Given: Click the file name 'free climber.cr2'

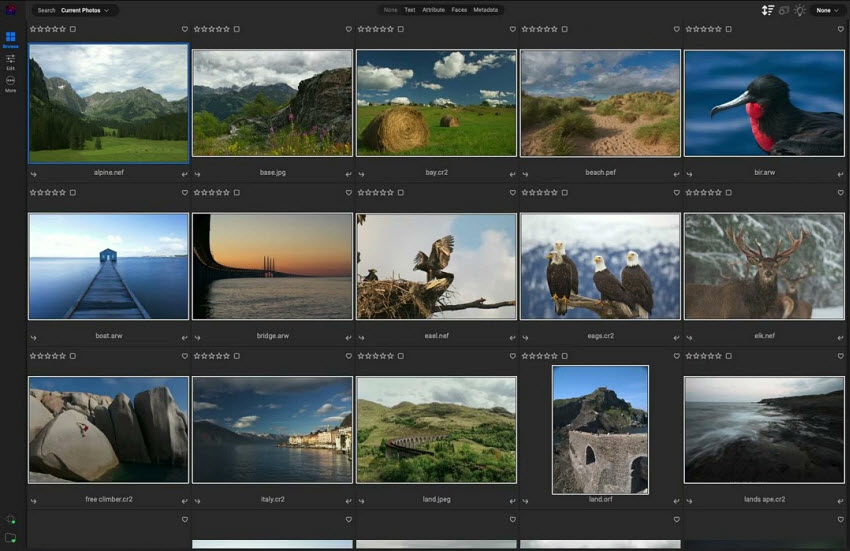Looking at the screenshot, I should tap(109, 499).
